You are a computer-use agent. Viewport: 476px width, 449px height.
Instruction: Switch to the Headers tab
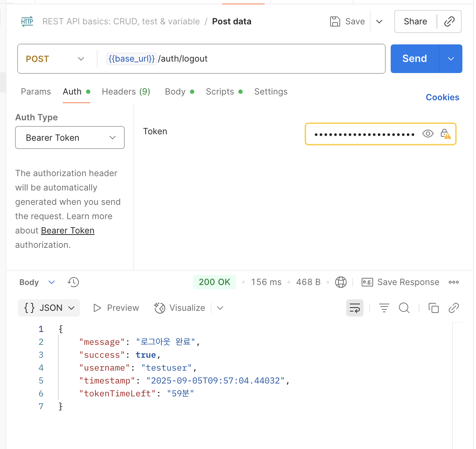tap(126, 92)
